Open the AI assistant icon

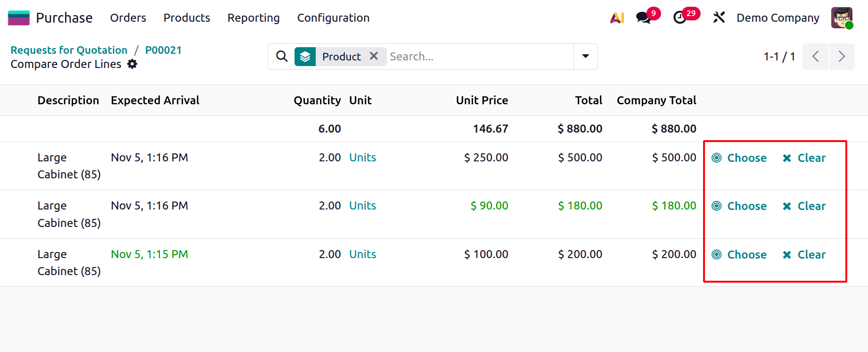(617, 18)
